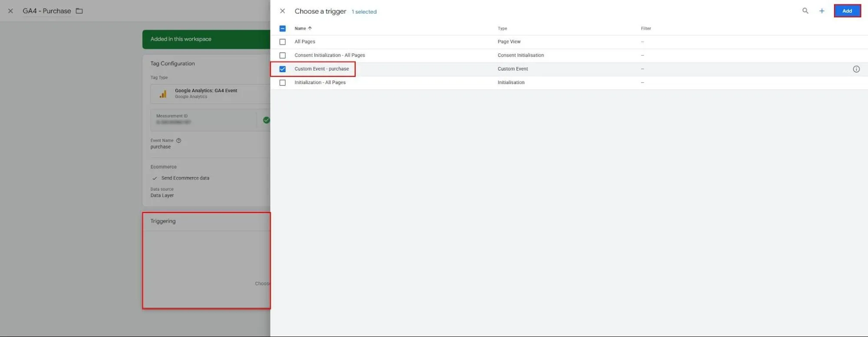Screen dimensions: 868x337
Task: Click the Event Name help question icon
Action: (178, 140)
